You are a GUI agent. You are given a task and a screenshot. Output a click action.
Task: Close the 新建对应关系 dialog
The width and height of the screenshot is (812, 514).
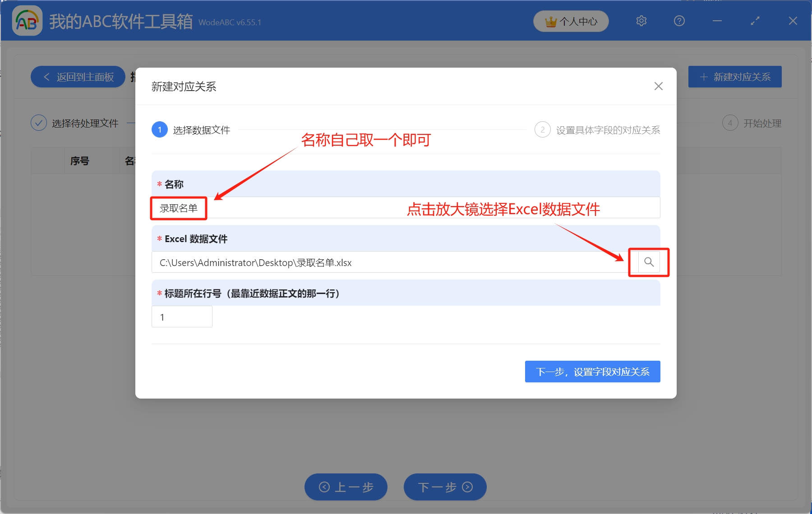pos(658,86)
